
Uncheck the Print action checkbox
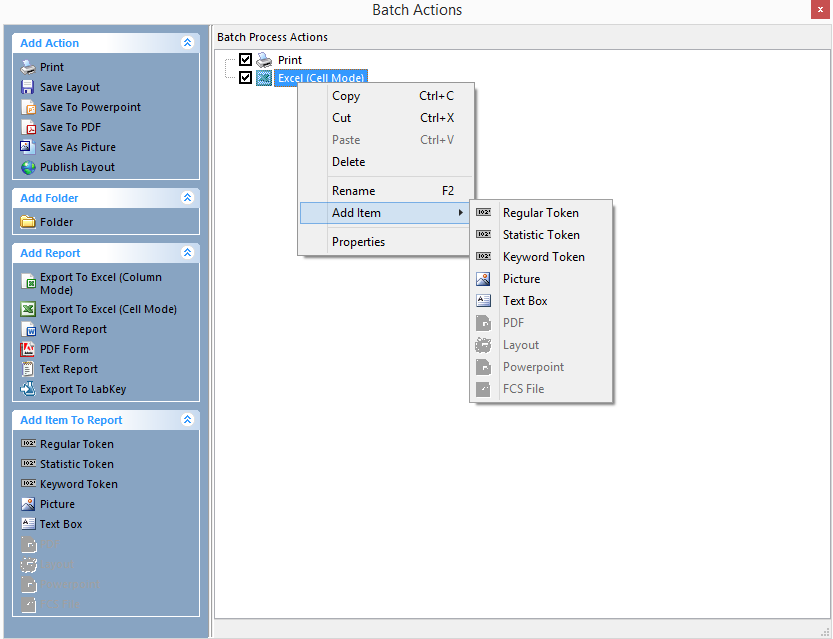point(246,60)
